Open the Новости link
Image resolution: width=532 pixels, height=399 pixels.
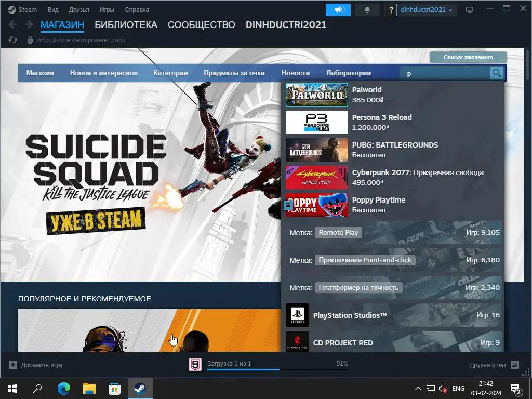pos(296,73)
